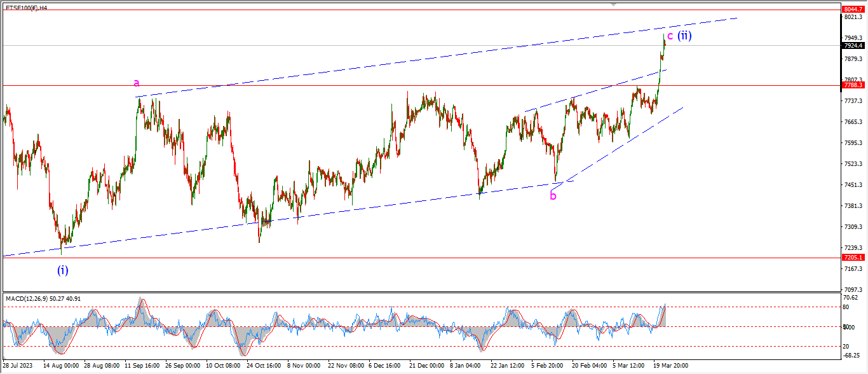Click the current price 7924.4 tag
Viewport: 868px width, 374px height.
pos(853,46)
